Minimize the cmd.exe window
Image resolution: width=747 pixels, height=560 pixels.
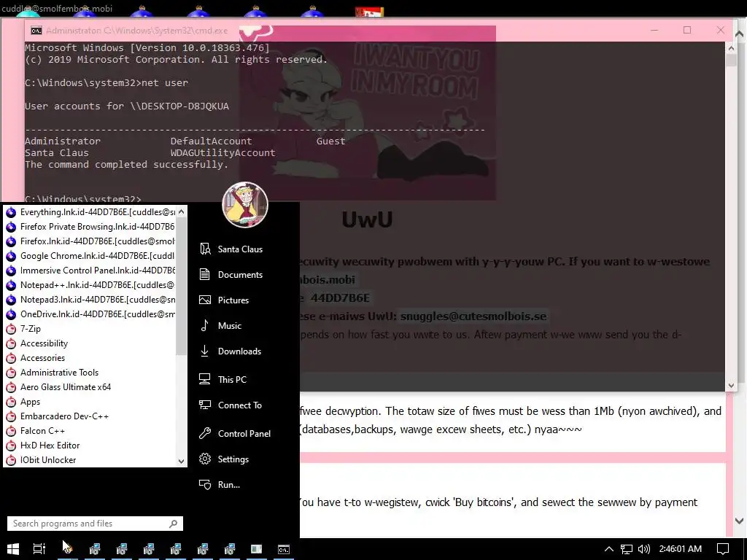[654, 30]
